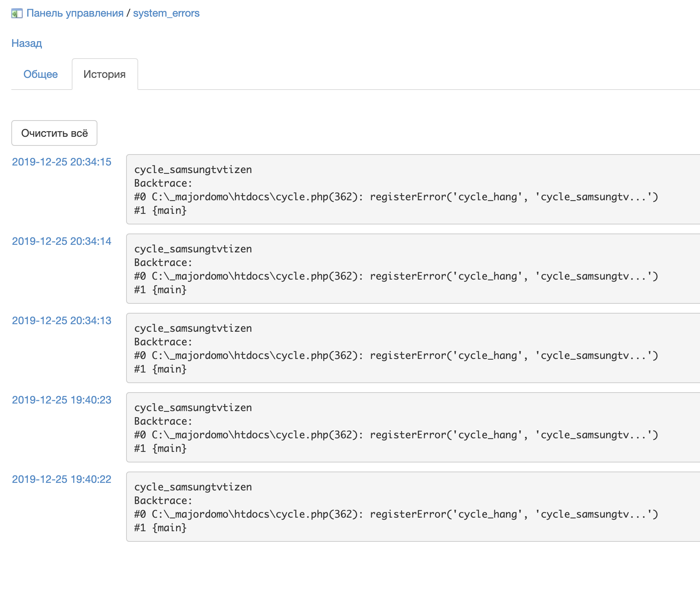Open the 2019-12-25 20:34:14 timestamp link

tap(62, 241)
